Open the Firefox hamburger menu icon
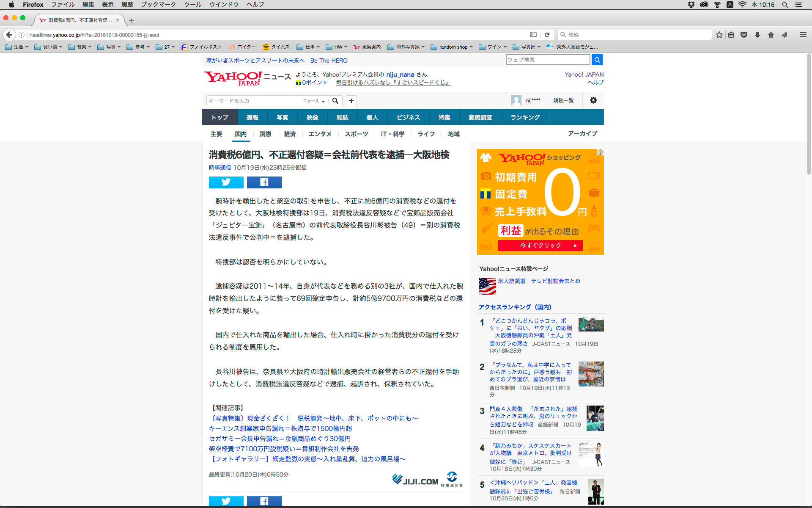Image resolution: width=812 pixels, height=508 pixels. [803, 35]
